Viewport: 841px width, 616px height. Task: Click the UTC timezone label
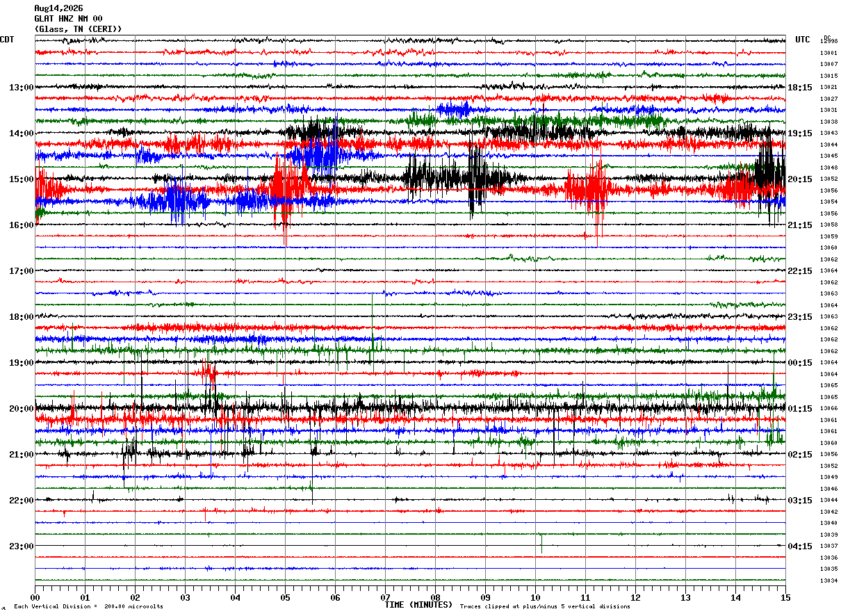[x=803, y=40]
